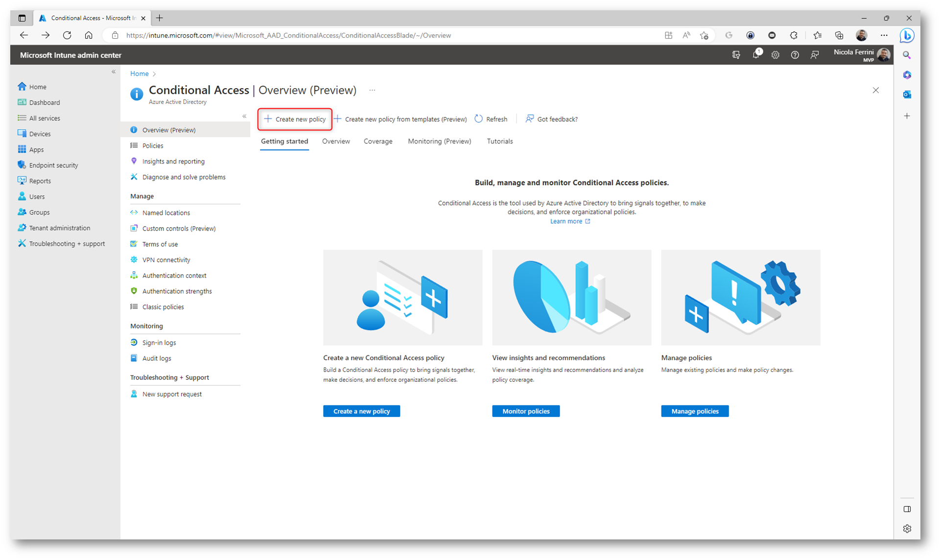Viewport: 941px width, 560px height.
Task: Collapse the Conditional Access blade menu
Action: click(x=244, y=117)
